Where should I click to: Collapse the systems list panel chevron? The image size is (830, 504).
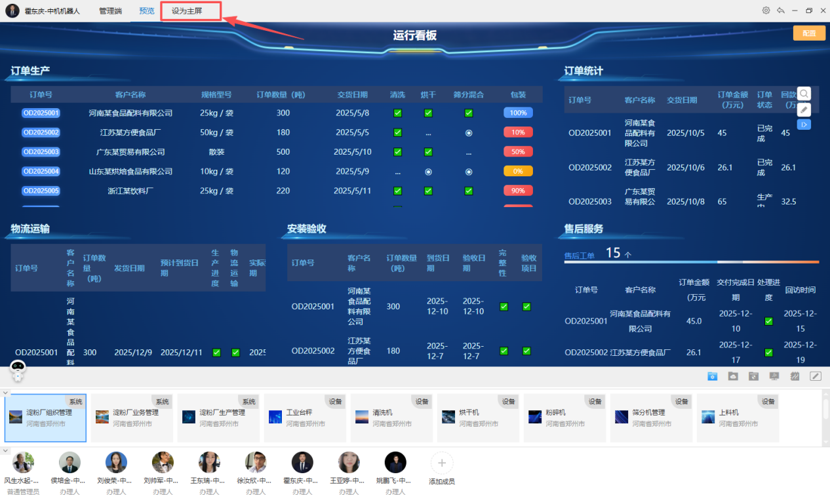tap(5, 393)
